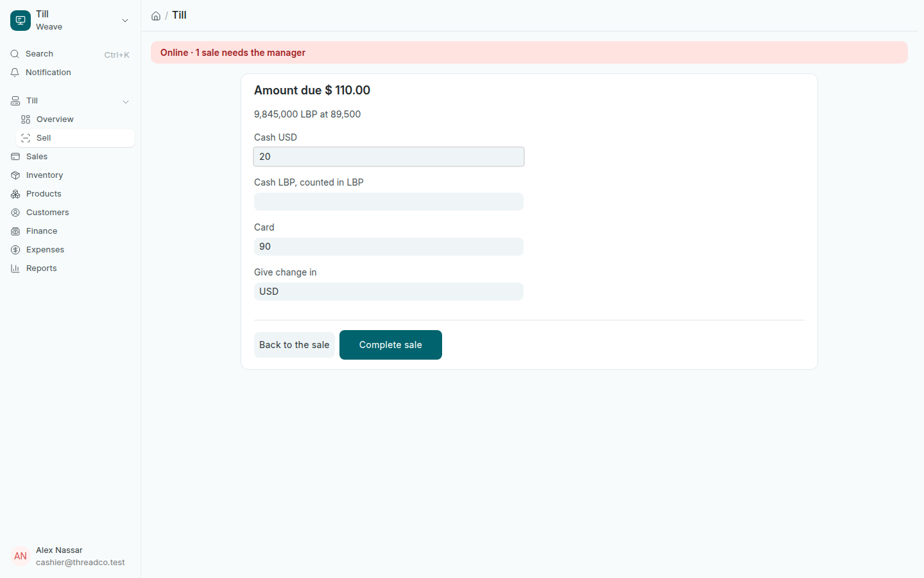Focus the Cash USD input field

[389, 157]
